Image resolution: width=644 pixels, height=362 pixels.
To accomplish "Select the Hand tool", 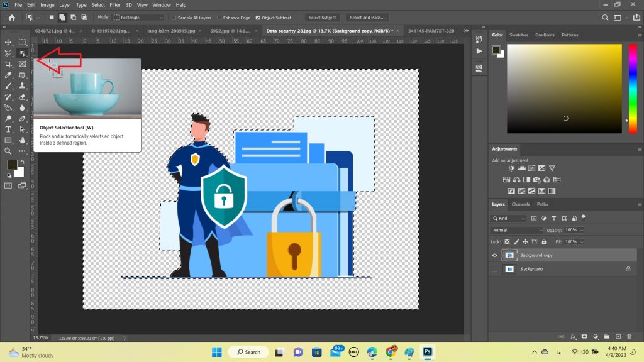I will click(23, 140).
